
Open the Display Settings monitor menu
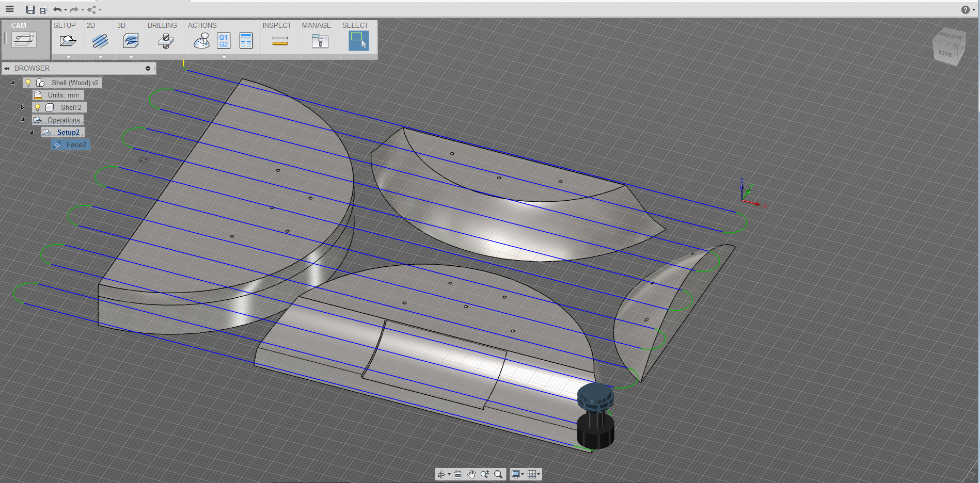517,474
